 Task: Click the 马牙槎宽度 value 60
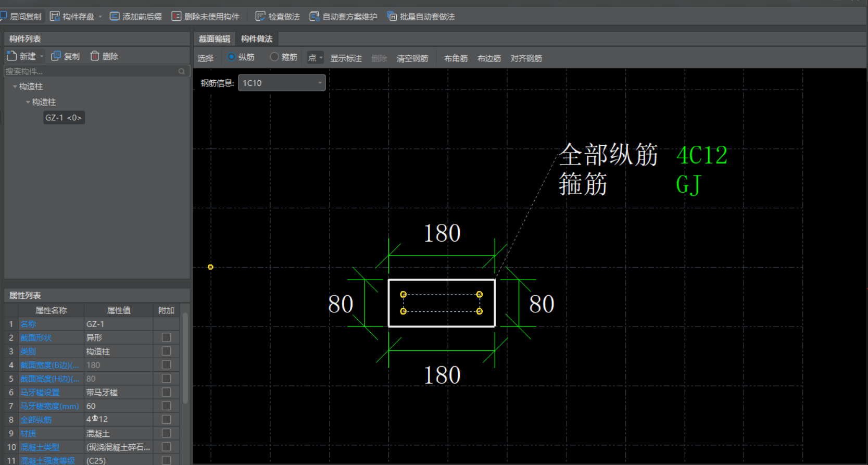point(118,406)
